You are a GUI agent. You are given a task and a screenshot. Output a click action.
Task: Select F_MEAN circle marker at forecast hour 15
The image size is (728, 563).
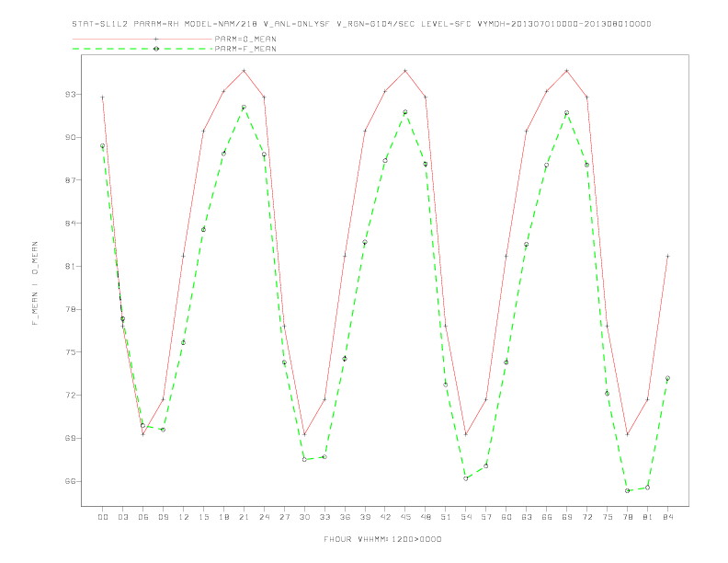point(203,229)
